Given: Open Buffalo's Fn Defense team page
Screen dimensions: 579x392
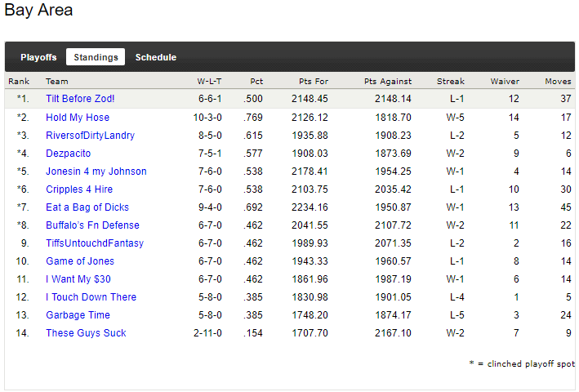Looking at the screenshot, I should click(x=92, y=225).
